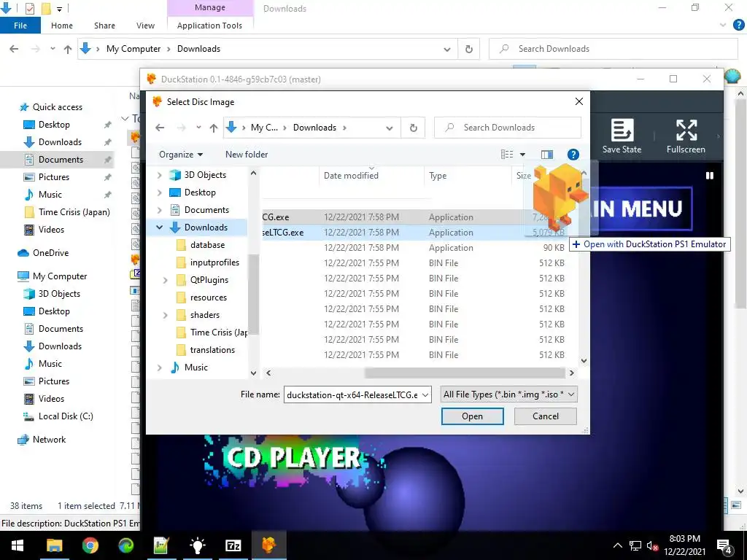Switch to DuckStation taskbar icon
The height and width of the screenshot is (560, 747).
click(268, 545)
